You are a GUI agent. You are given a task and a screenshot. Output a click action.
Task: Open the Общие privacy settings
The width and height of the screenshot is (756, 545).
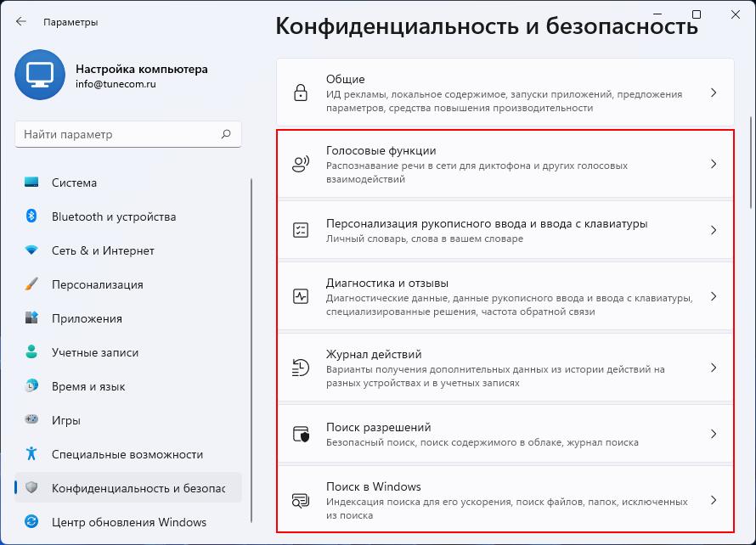(x=505, y=93)
